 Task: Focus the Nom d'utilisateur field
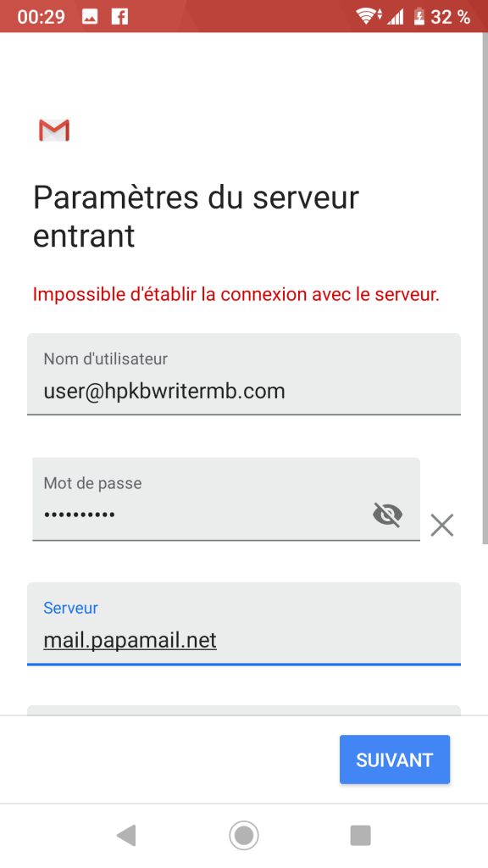tap(244, 374)
